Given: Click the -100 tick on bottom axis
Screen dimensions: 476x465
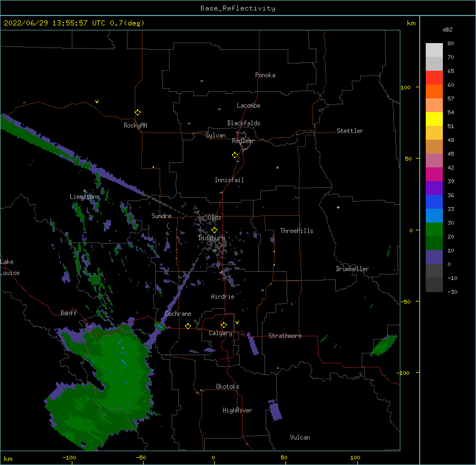Looking at the screenshot, I should (x=69, y=457).
